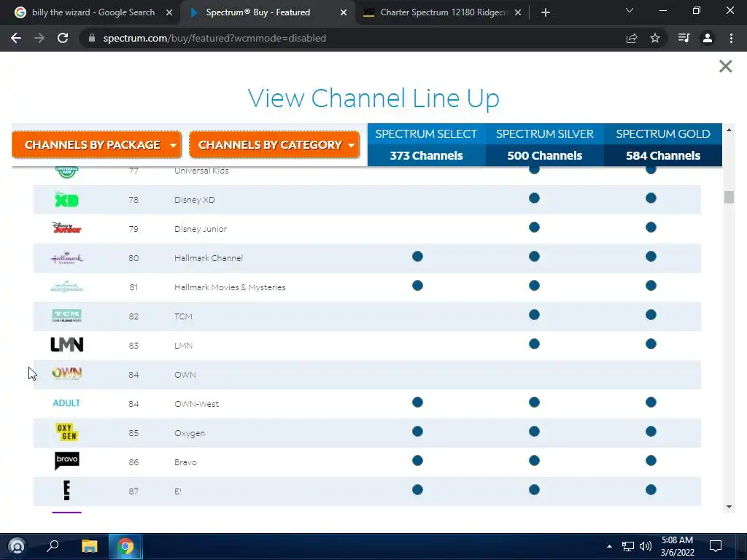Click the ADULT label beside OWN-West

coord(66,403)
